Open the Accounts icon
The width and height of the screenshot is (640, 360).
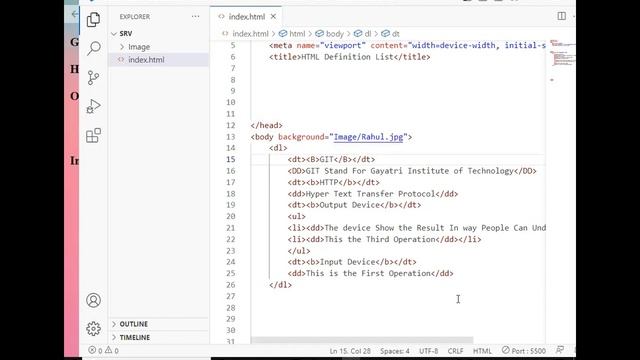[x=93, y=300]
